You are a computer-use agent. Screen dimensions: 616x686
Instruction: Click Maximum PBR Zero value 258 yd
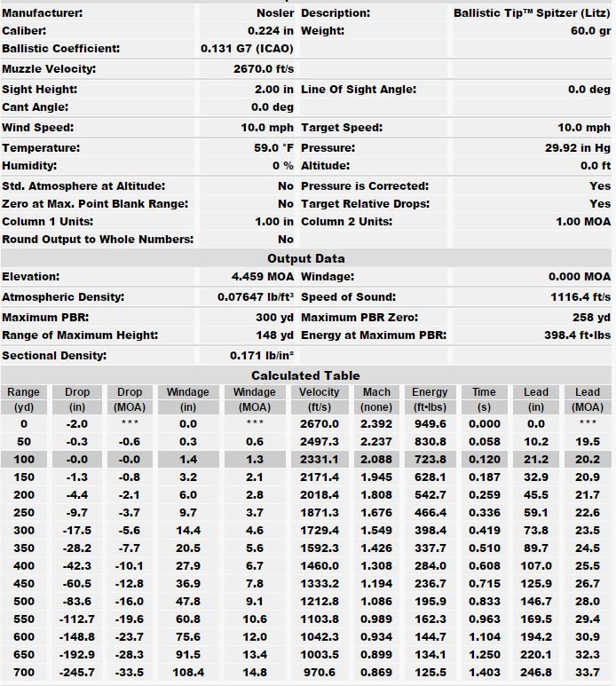coord(591,318)
